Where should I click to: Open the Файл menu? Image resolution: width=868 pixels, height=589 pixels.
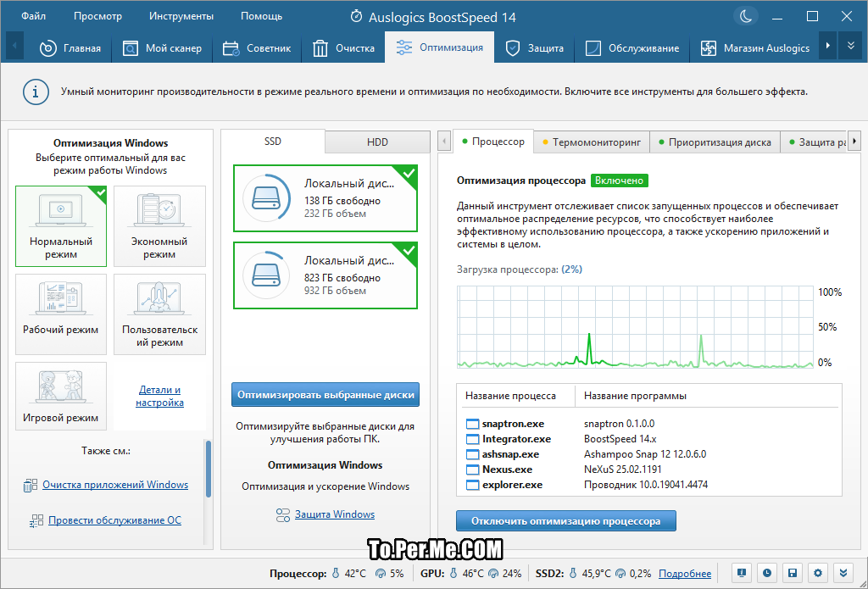point(33,17)
